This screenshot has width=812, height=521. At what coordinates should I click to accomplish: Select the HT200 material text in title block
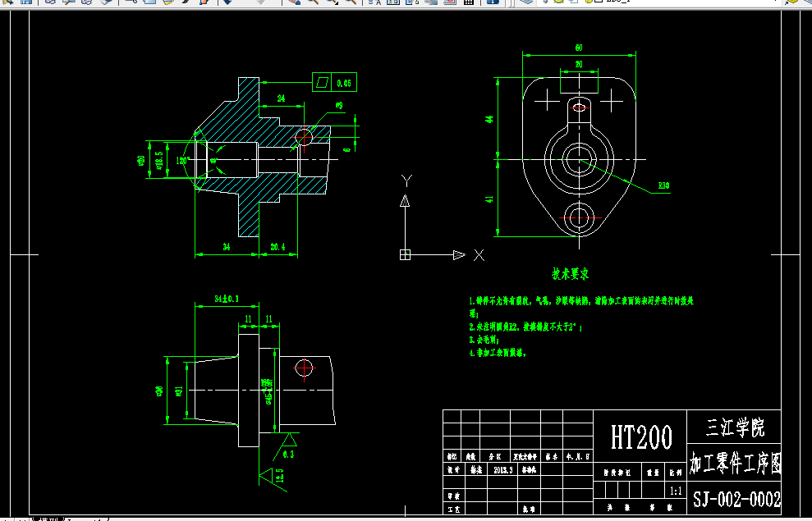point(641,437)
